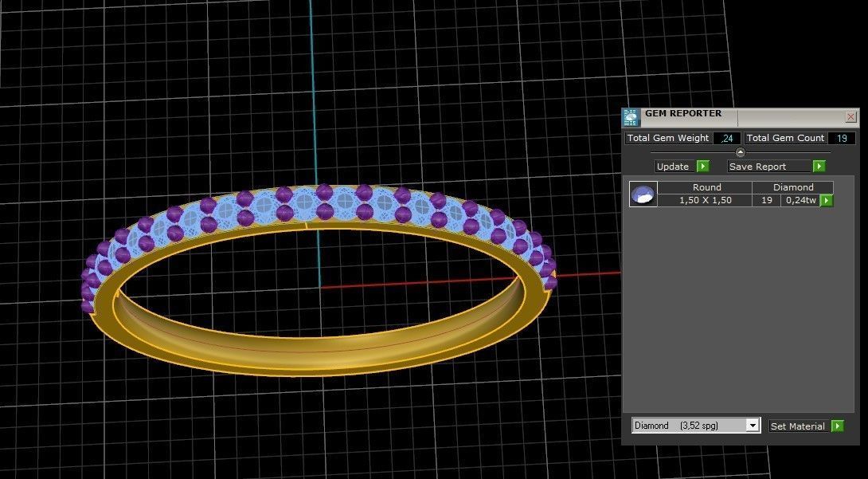This screenshot has height=479, width=868.
Task: Click the gem quantity 19 cell
Action: [x=767, y=201]
